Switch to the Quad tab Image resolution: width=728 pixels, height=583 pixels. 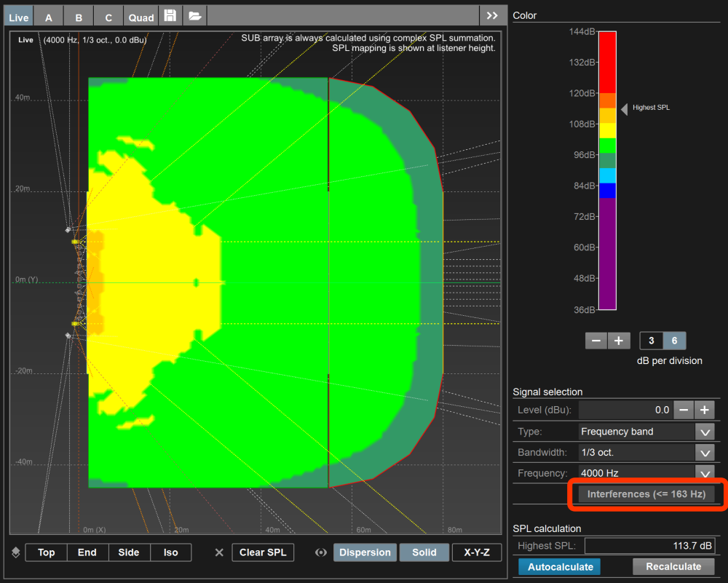point(141,17)
